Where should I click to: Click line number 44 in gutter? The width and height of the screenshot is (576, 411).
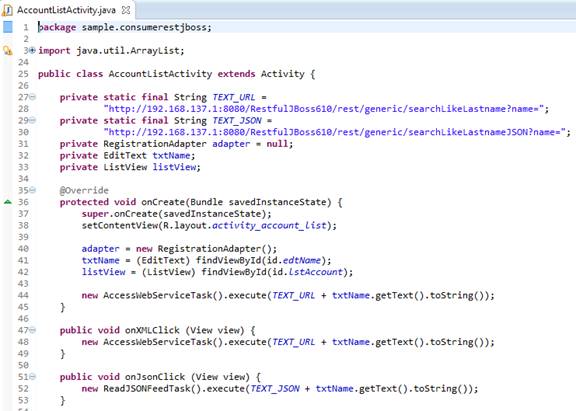point(23,295)
